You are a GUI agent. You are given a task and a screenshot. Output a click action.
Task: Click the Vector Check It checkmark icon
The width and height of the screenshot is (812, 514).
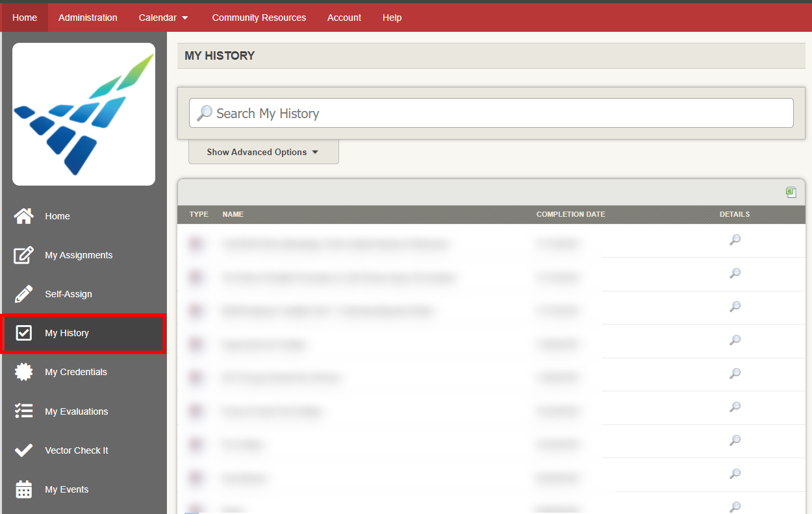tap(24, 450)
